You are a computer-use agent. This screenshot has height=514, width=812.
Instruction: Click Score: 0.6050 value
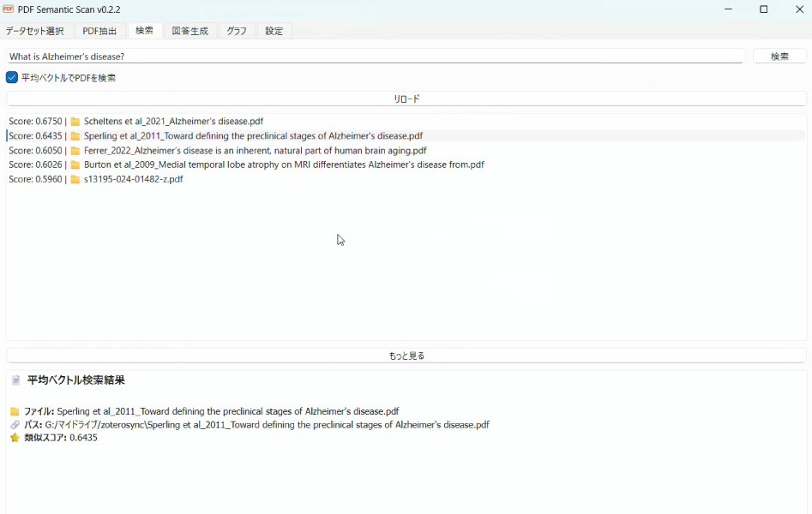click(35, 150)
